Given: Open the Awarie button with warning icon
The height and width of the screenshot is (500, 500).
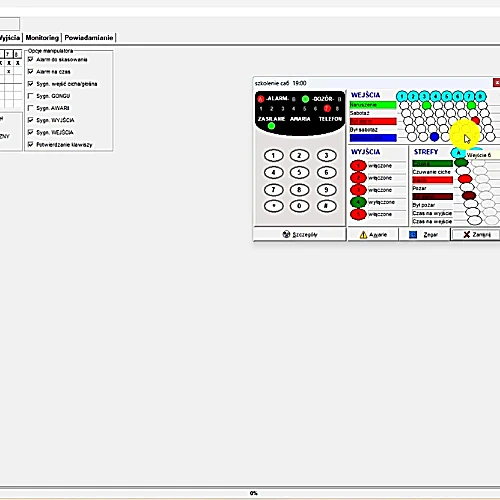Looking at the screenshot, I should [373, 235].
